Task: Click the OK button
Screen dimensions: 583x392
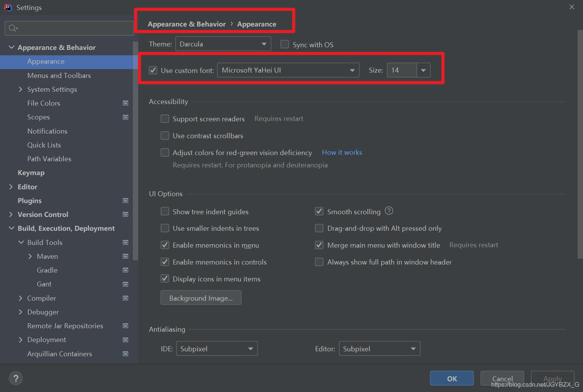Action: 452,379
